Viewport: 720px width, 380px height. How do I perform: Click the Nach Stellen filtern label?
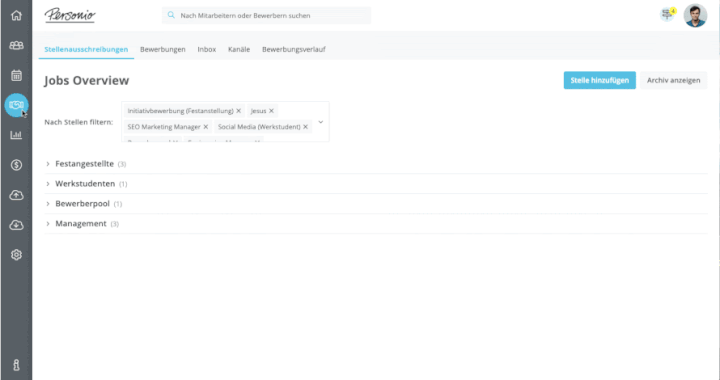(79, 122)
